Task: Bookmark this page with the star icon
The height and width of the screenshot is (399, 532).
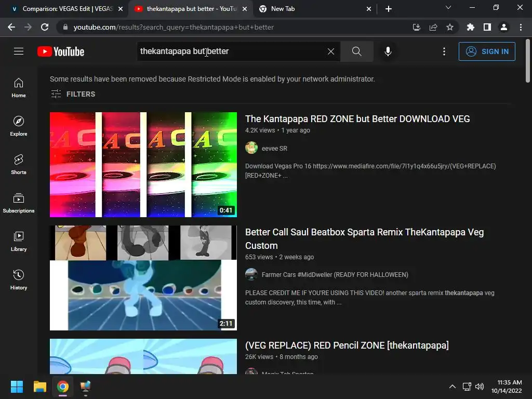Action: [x=450, y=27]
